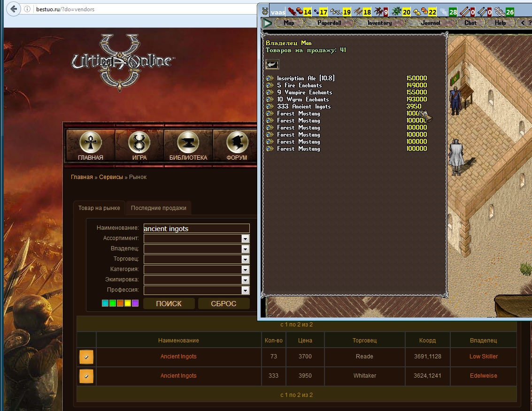Open БИБЛИОТЕКА anvil icon in site navigation

pyautogui.click(x=188, y=142)
